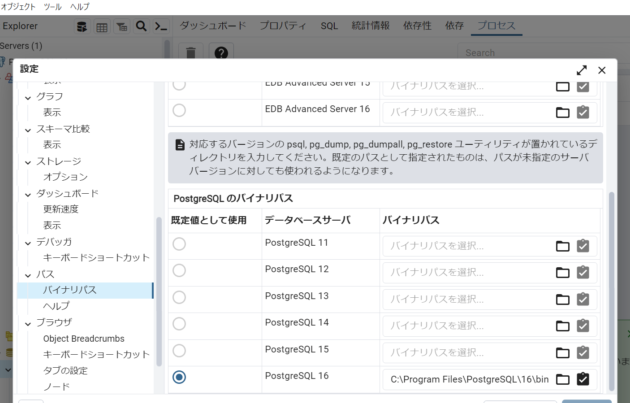Switch to the 依存性 tab
Image resolution: width=630 pixels, height=403 pixels.
417,26
